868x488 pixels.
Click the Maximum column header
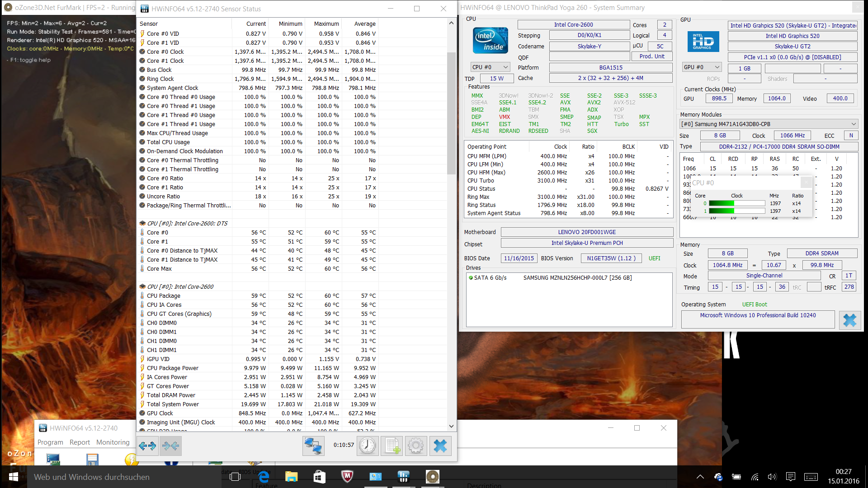pyautogui.click(x=326, y=23)
